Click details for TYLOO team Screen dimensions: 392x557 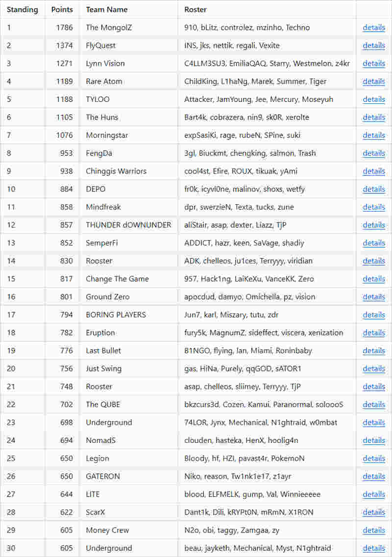tap(373, 99)
